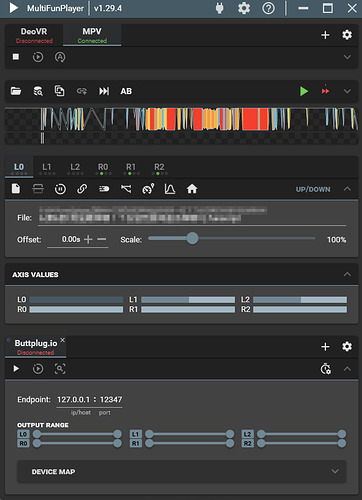
Task: Click the L0 bell curve smoothing icon
Action: pyautogui.click(x=170, y=189)
